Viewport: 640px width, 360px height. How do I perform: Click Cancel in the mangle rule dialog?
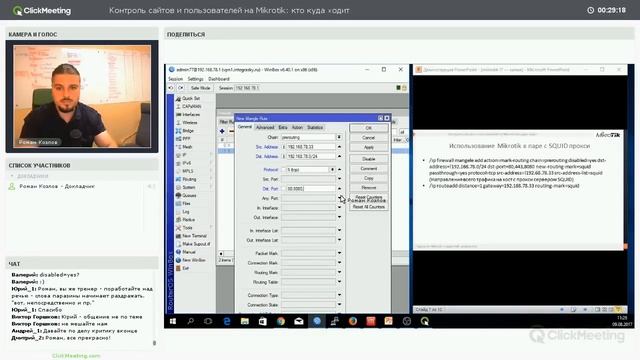point(369,138)
